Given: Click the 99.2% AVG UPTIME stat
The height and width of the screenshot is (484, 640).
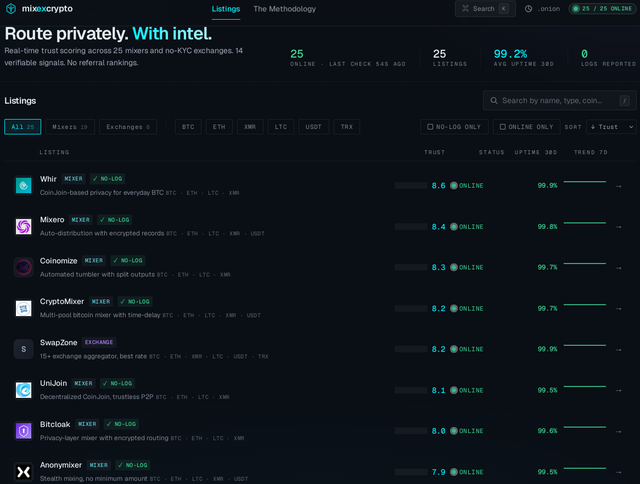Looking at the screenshot, I should pos(523,58).
